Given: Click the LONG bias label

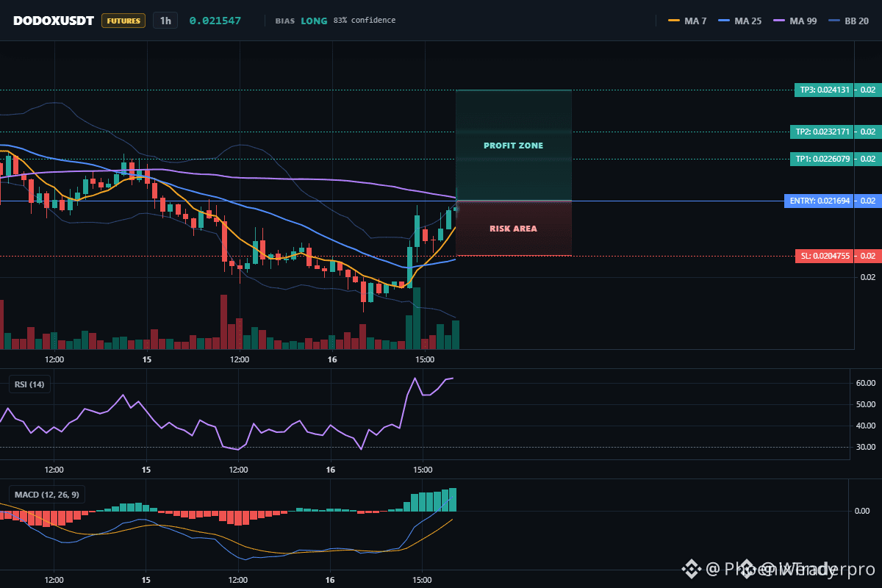Looking at the screenshot, I should click(x=314, y=21).
